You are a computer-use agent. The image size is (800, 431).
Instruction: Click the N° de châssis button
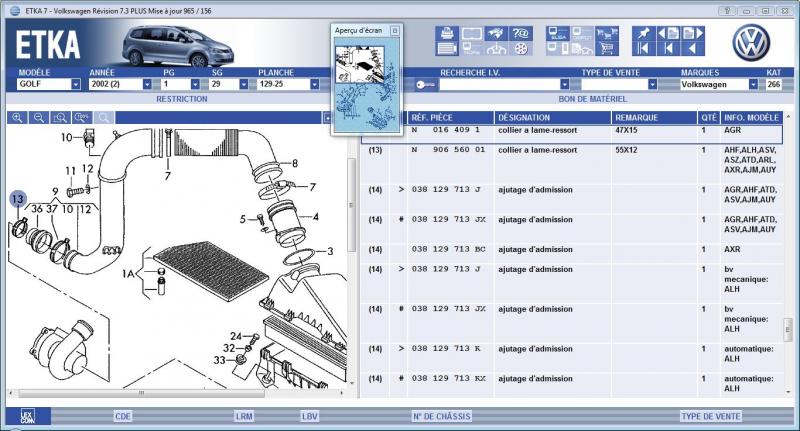click(x=441, y=416)
